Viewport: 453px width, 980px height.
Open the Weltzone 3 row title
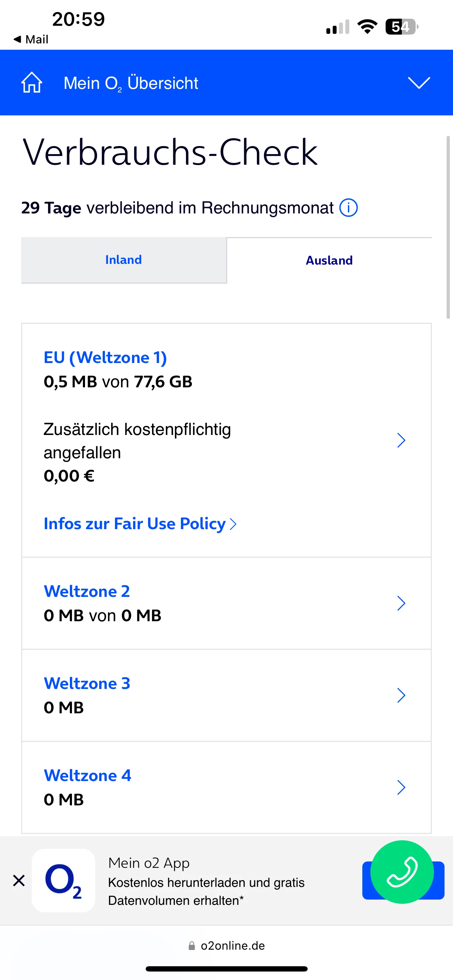tap(87, 684)
